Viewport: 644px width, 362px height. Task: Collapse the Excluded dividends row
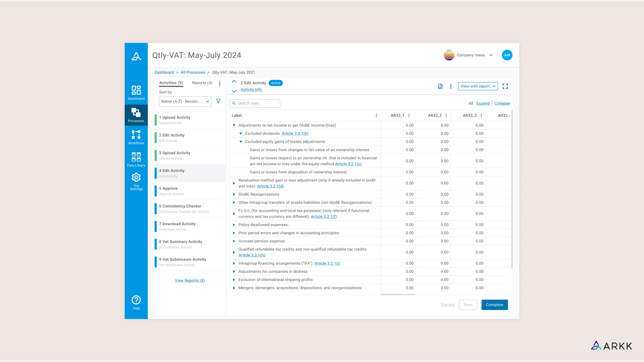(241, 134)
